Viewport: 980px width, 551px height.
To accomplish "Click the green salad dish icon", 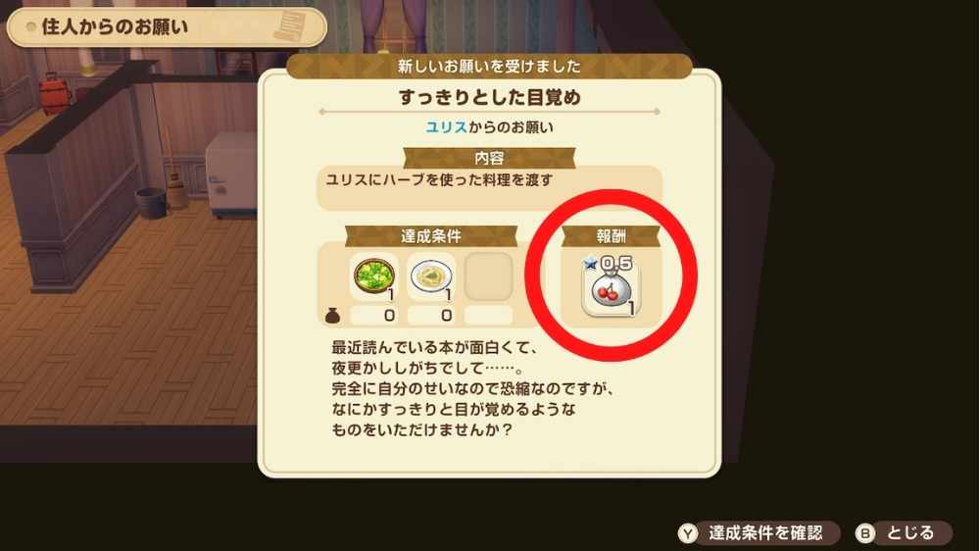I will coord(373,275).
